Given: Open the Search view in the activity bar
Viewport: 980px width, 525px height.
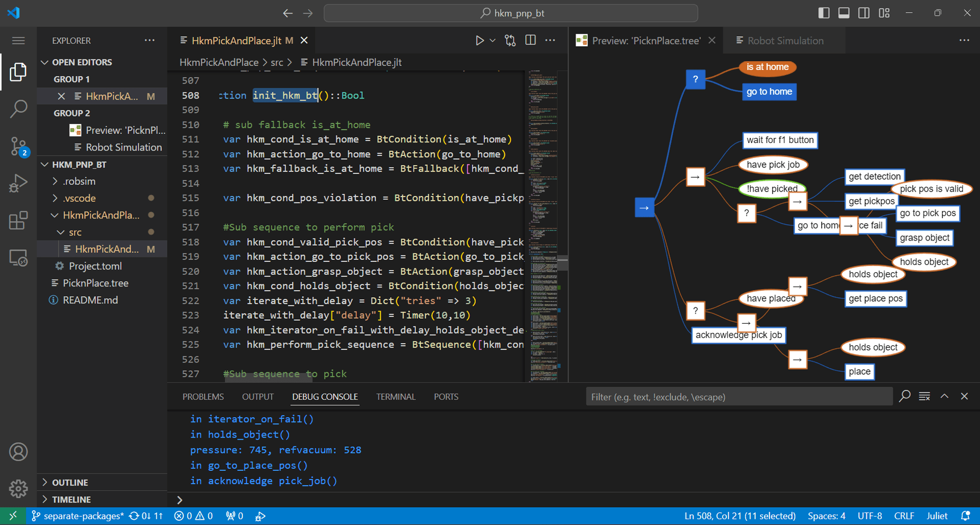Looking at the screenshot, I should 19,109.
